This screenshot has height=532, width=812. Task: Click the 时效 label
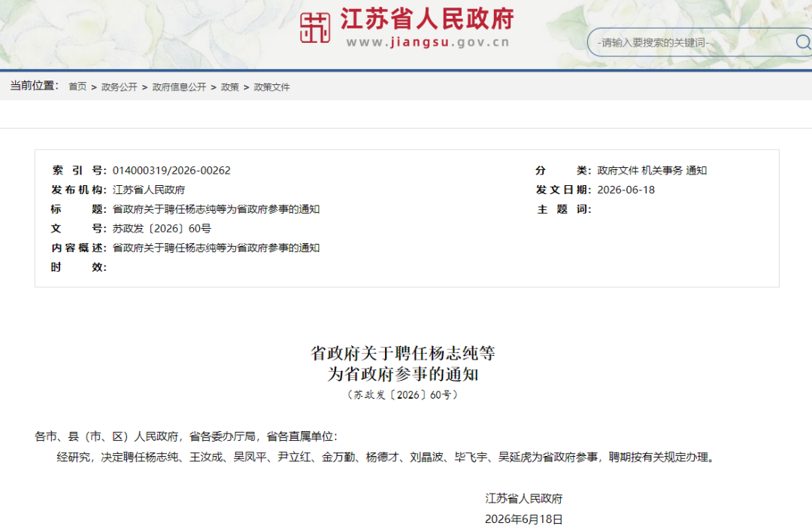(79, 267)
